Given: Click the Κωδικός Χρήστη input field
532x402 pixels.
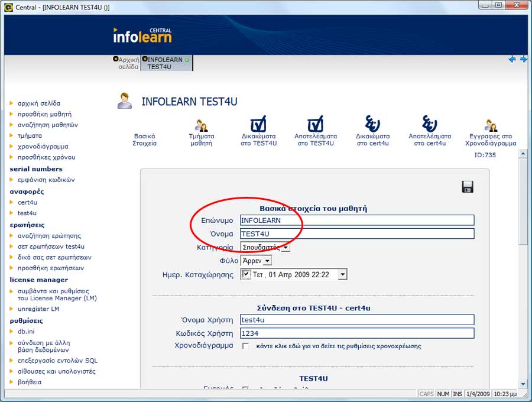Looking at the screenshot, I should (x=357, y=333).
